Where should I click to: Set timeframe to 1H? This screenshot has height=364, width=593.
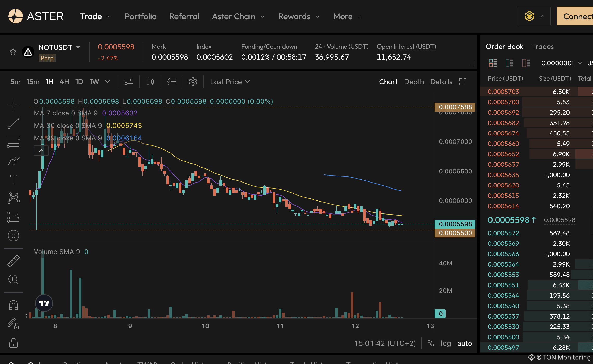(x=49, y=82)
